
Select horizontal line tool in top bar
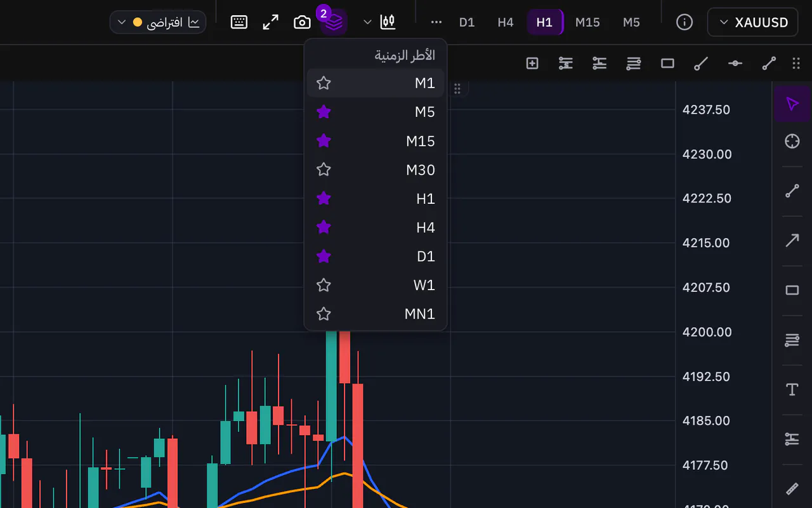[x=735, y=63]
